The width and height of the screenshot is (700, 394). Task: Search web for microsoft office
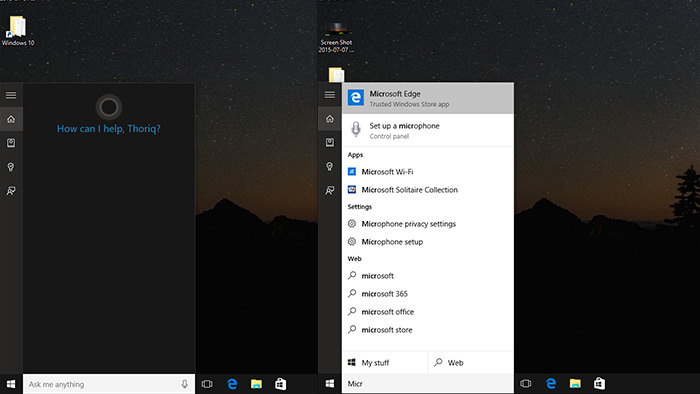(428, 312)
